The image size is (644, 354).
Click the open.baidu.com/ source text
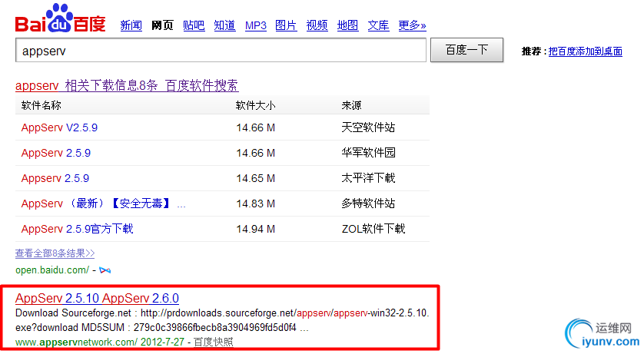[52, 270]
